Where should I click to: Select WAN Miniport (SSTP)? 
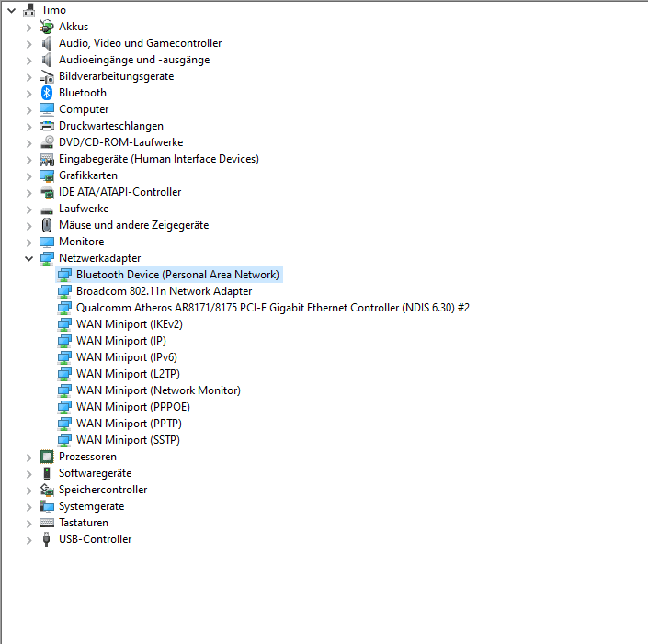(x=128, y=440)
